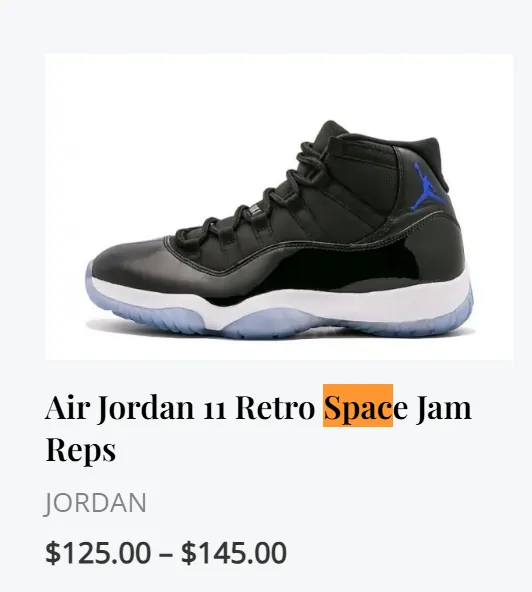
Task: Click the word Reps in the title
Action: [x=80, y=449]
